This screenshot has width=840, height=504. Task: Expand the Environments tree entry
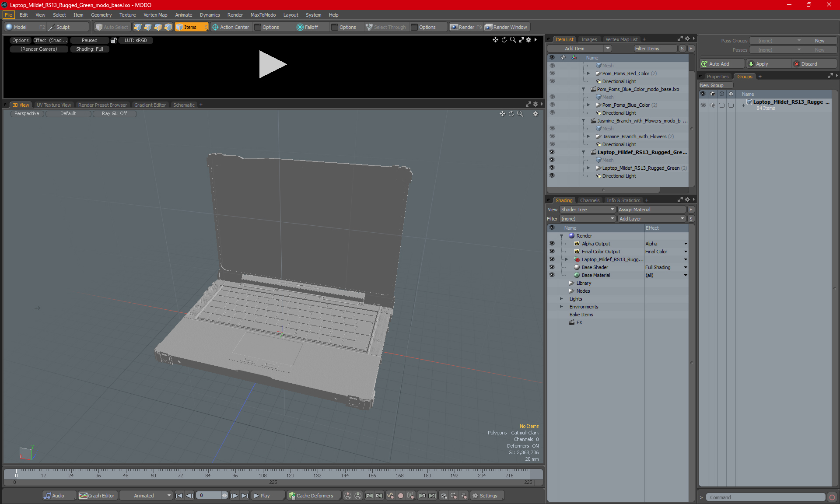click(x=562, y=307)
